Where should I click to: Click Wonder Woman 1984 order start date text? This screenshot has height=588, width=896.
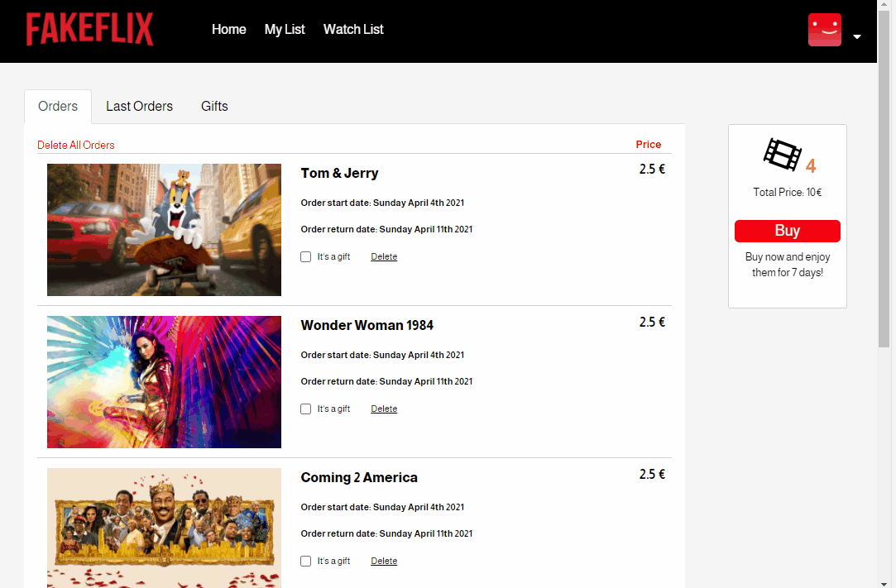382,355
